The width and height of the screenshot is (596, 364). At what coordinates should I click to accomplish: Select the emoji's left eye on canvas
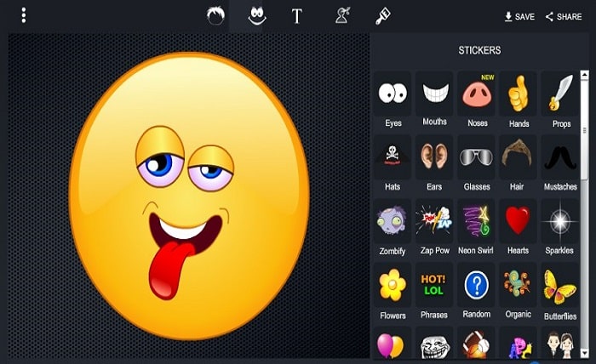pyautogui.click(x=160, y=157)
